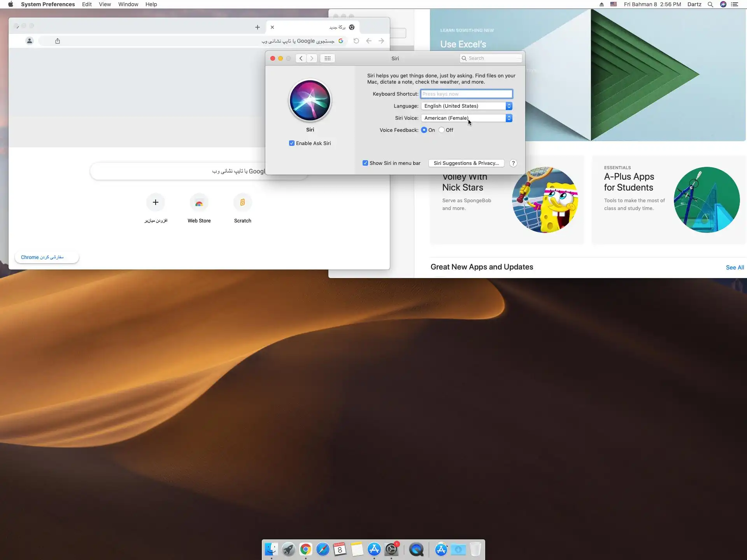The height and width of the screenshot is (560, 747).
Task: Click the Show All grid icon
Action: (327, 58)
